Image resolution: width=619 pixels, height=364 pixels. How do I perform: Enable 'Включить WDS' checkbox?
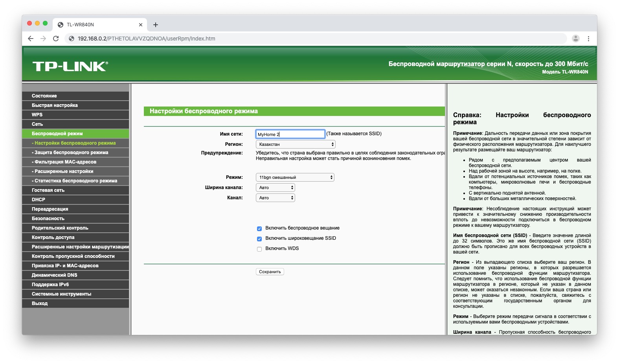[259, 249]
